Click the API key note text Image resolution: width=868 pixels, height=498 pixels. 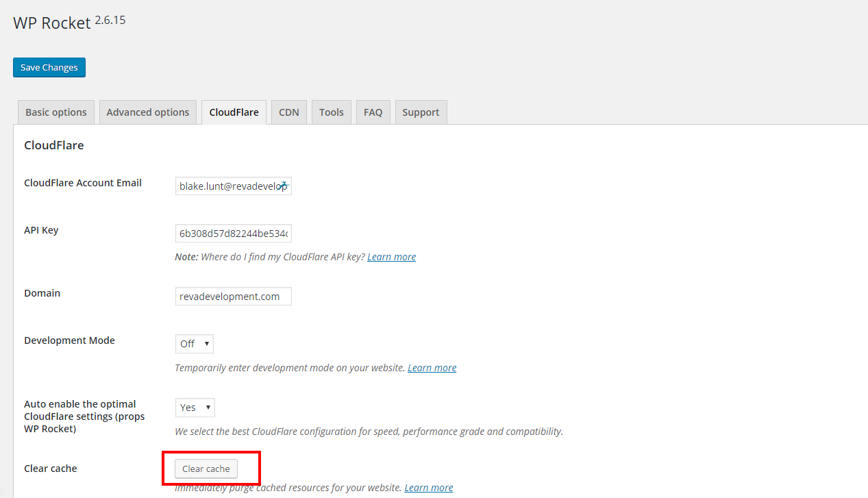(x=270, y=257)
